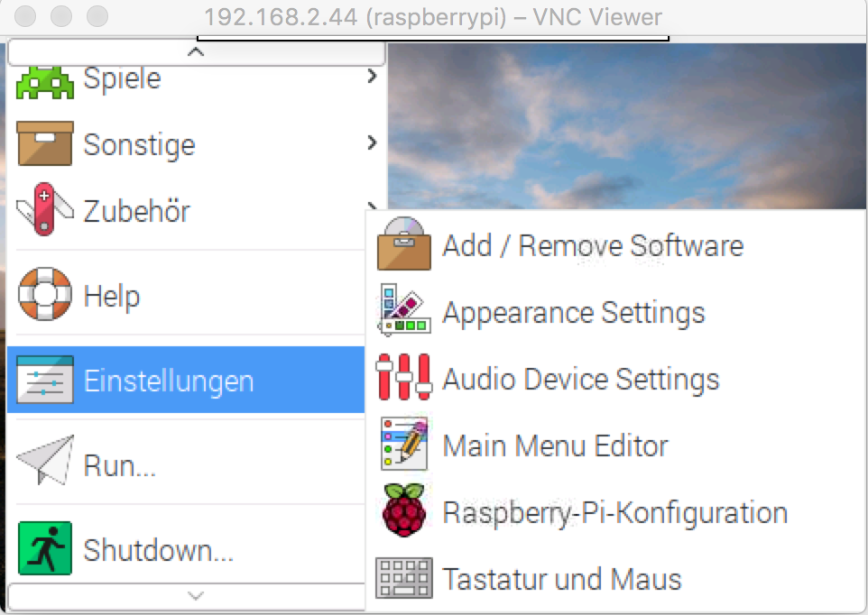This screenshot has height=615, width=868.
Task: Choose the Shutdown... menu entry
Action: click(158, 549)
